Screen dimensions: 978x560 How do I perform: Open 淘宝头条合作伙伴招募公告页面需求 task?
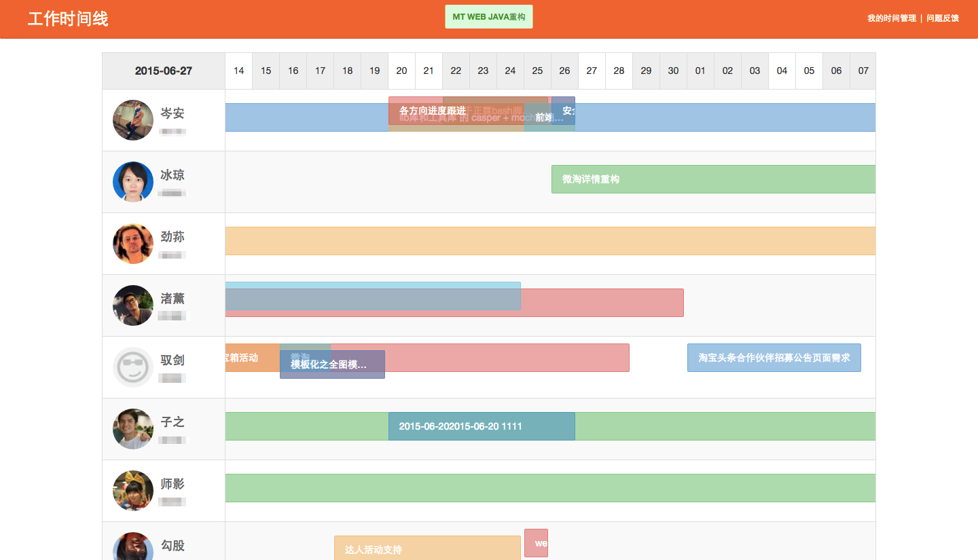click(x=774, y=358)
